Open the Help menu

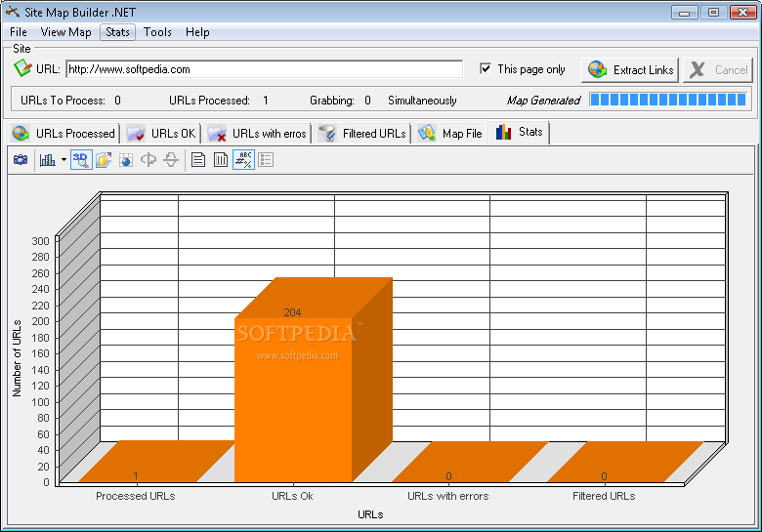click(197, 32)
